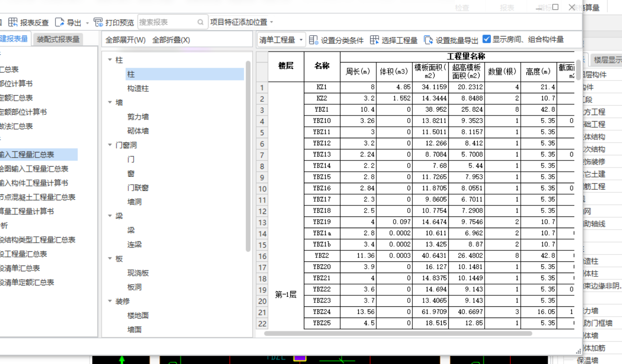The width and height of the screenshot is (622, 364).
Task: Click the 选择工程量 icon
Action: tap(374, 40)
